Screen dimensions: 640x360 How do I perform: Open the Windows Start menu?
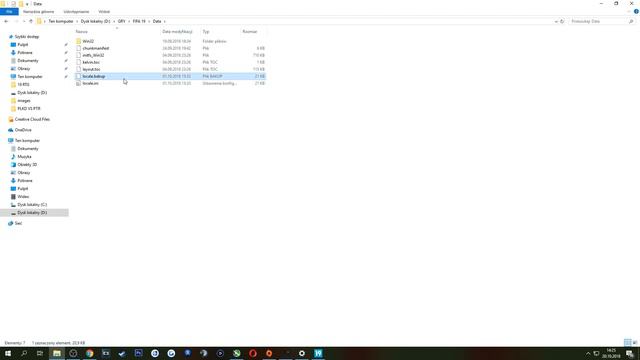(x=8, y=353)
